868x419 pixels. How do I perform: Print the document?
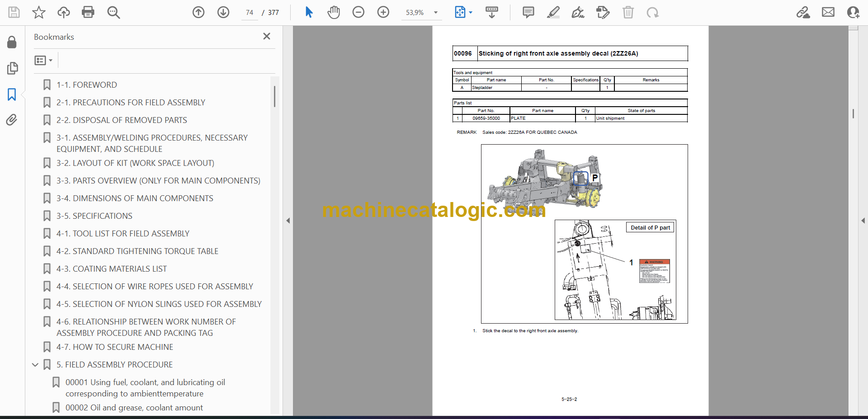[x=88, y=12]
